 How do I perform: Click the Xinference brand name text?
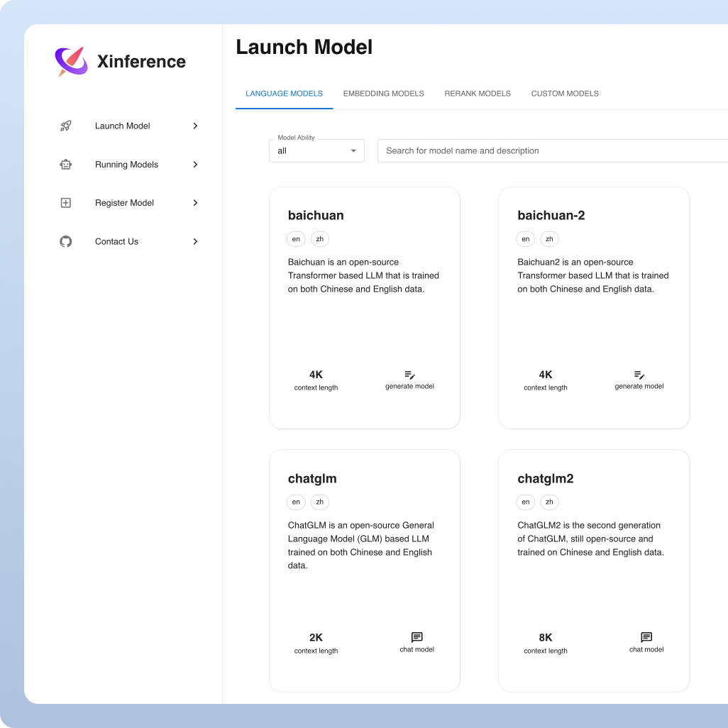coord(141,61)
